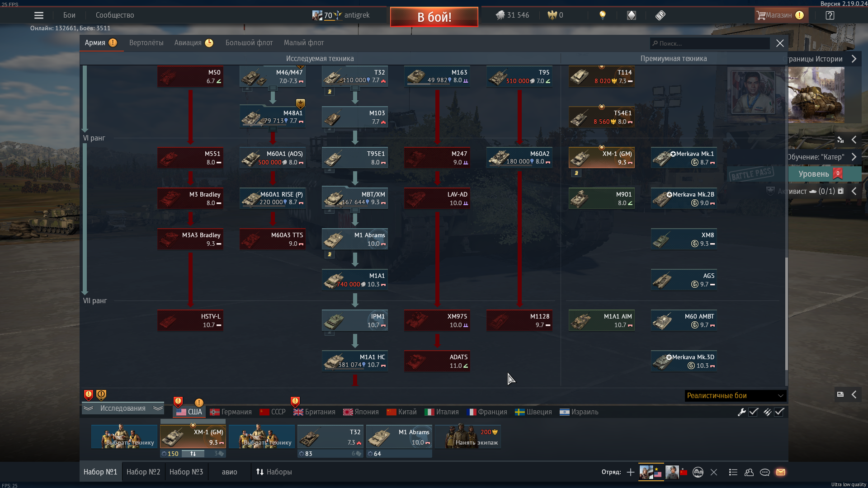
Task: Open the diamond-shaped icon in top bar
Action: coord(632,15)
